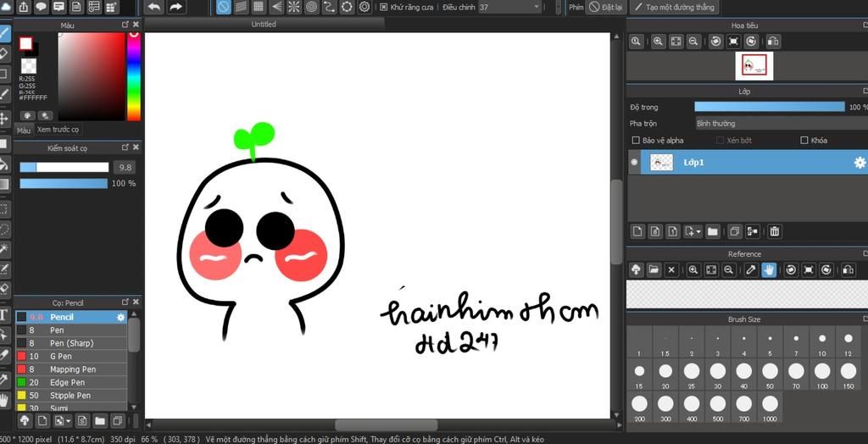Enable the concentric circle snap guide
This screenshot has width=868, height=444.
click(x=312, y=7)
